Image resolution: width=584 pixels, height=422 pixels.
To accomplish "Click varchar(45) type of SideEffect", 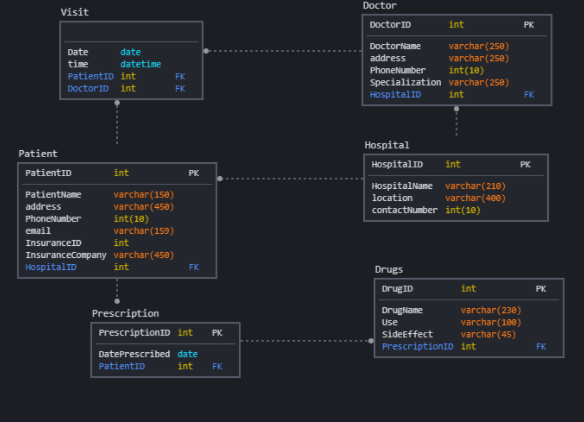I will (488, 334).
